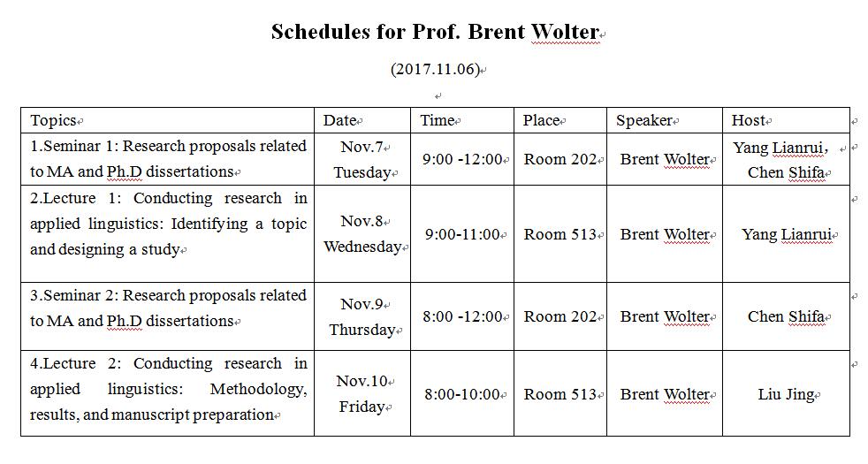Click the Seminar 1 topic cell
Viewport: 868px width, 464px height.
tap(168, 159)
